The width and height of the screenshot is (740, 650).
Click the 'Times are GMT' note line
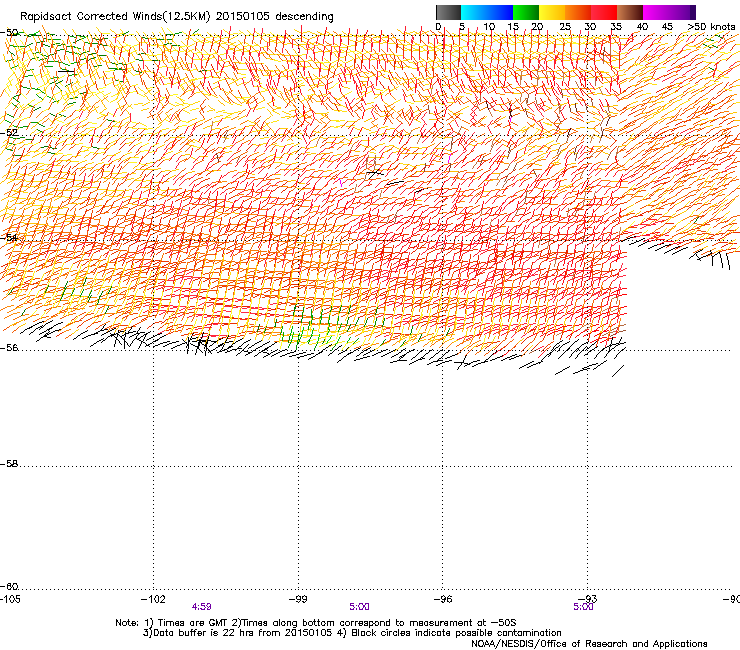pos(316,623)
